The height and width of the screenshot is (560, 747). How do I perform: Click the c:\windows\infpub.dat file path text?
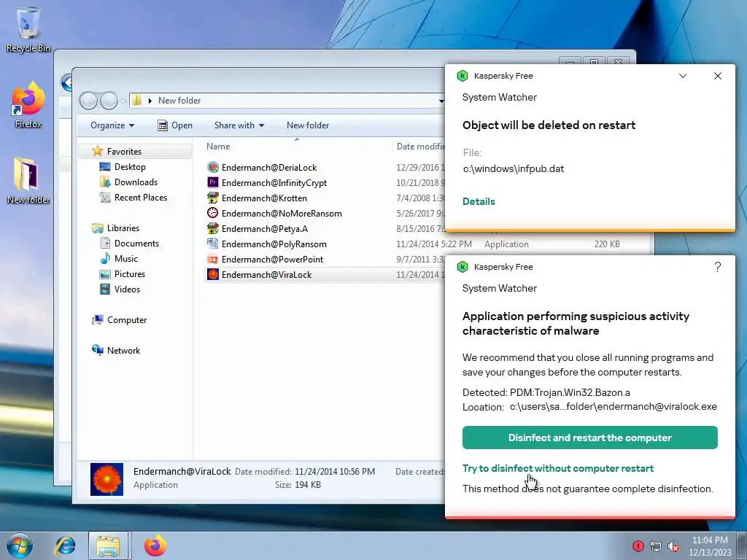point(514,168)
